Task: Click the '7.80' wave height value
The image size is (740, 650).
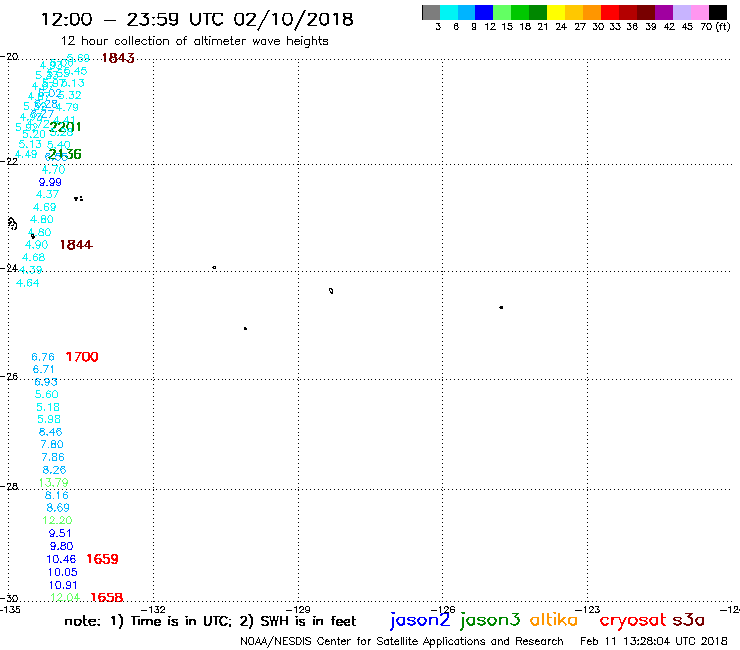Action: pos(52,444)
